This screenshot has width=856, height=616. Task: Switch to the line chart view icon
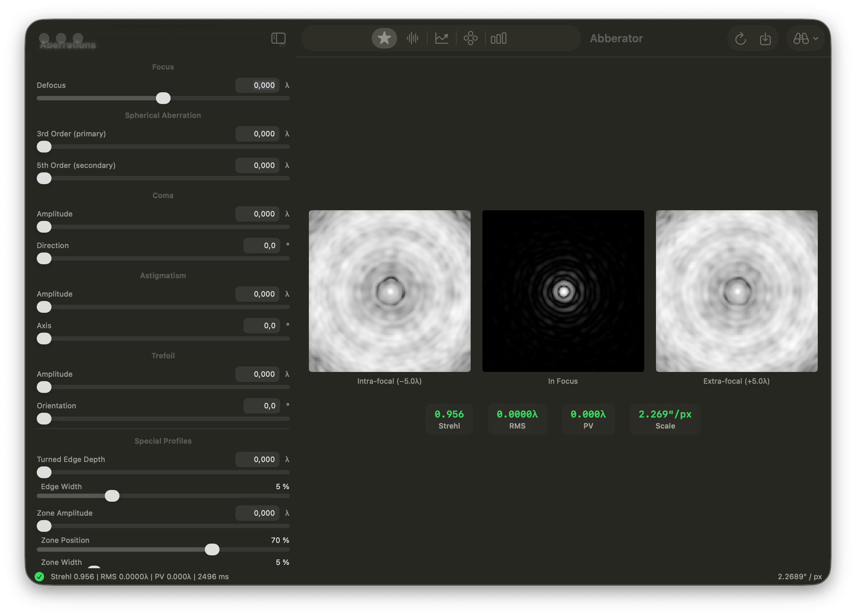click(441, 38)
